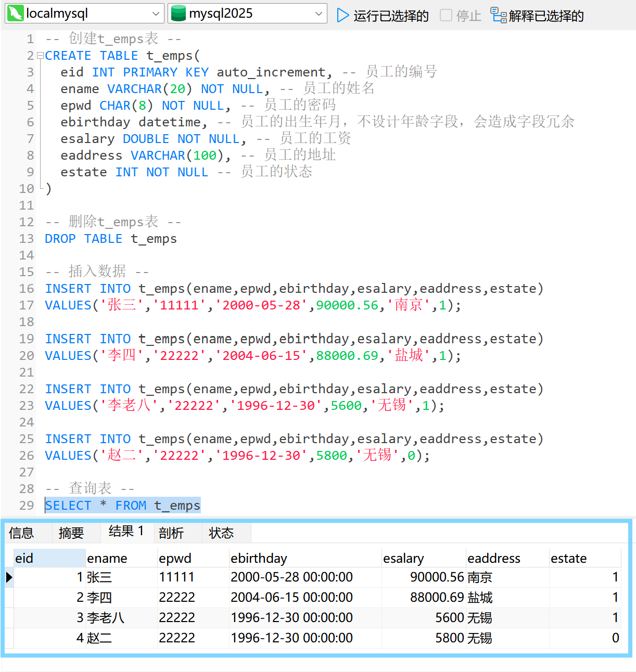
Task: Click the 88000.69 salary cell
Action: [x=424, y=598]
